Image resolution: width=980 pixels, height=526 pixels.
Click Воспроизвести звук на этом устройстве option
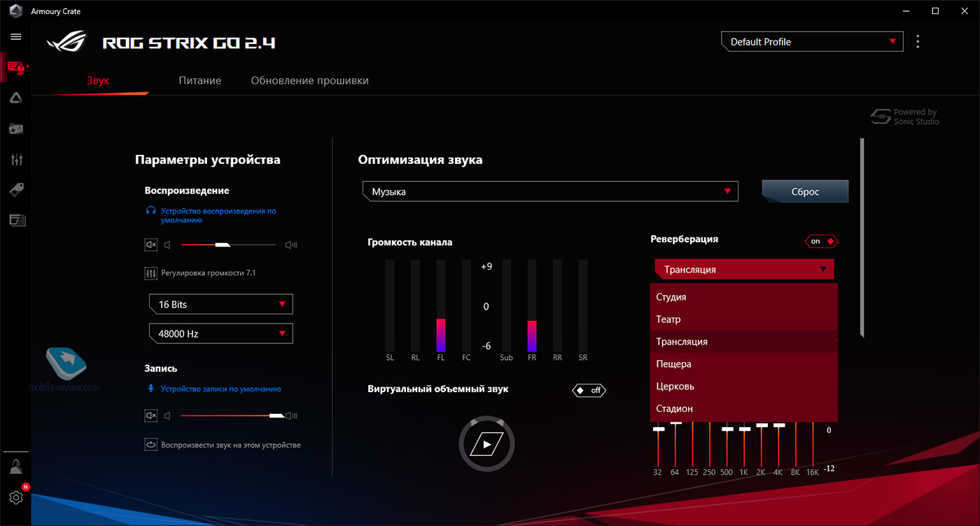pos(230,445)
